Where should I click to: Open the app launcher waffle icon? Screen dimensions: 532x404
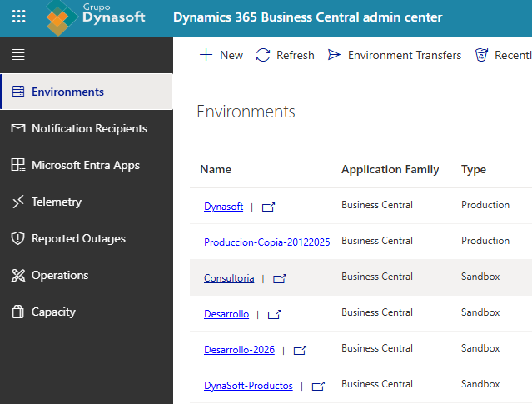pyautogui.click(x=18, y=17)
